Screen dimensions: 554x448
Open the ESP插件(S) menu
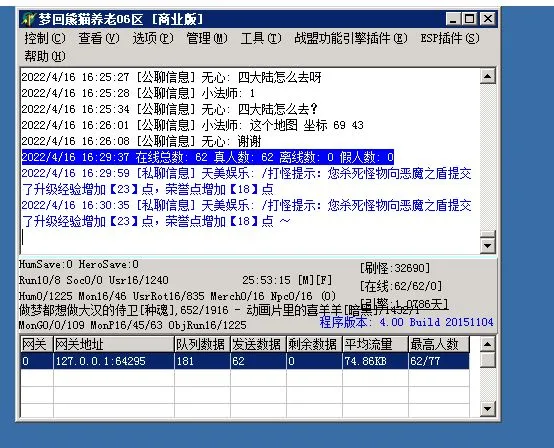450,38
